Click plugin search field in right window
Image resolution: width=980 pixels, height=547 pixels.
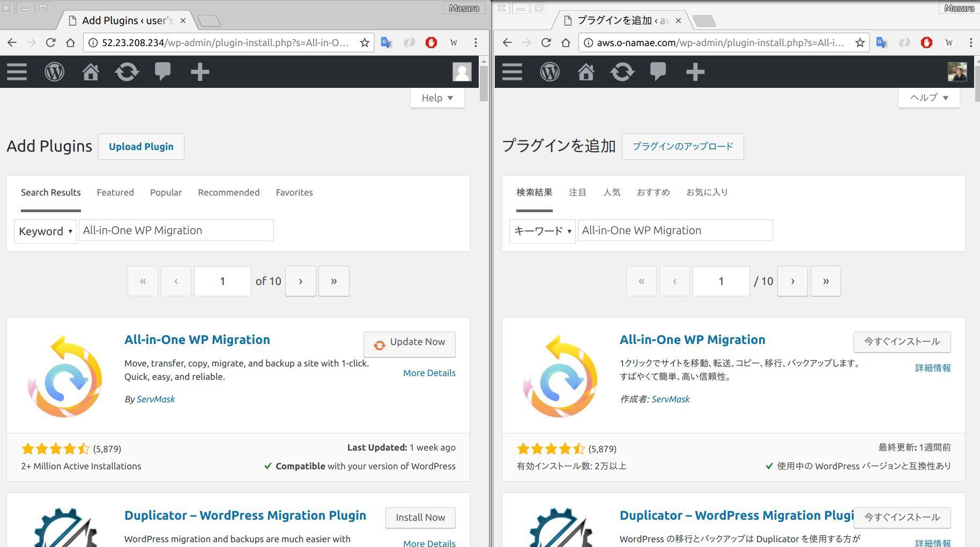[x=675, y=230]
